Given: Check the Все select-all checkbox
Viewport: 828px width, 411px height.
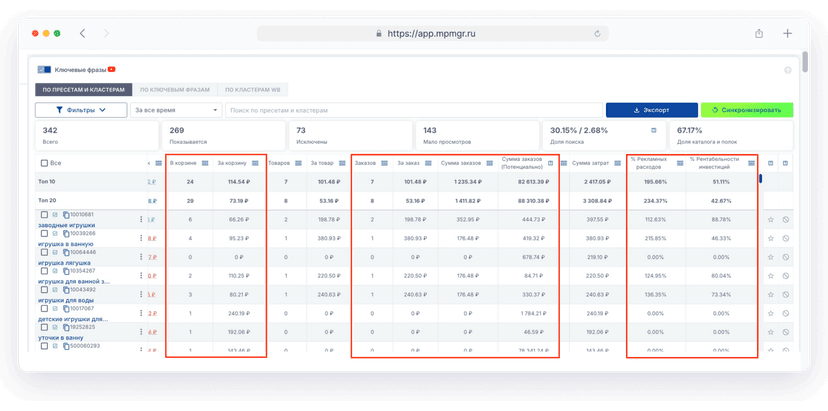Looking at the screenshot, I should [x=44, y=163].
